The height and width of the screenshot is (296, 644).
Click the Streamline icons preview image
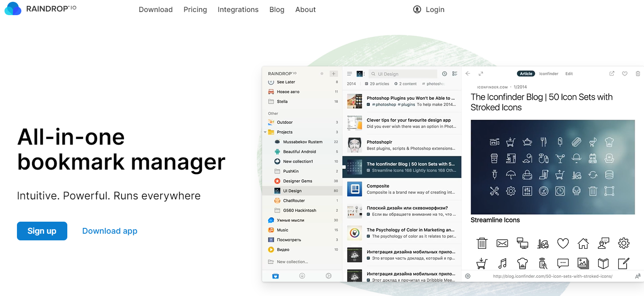(553, 167)
